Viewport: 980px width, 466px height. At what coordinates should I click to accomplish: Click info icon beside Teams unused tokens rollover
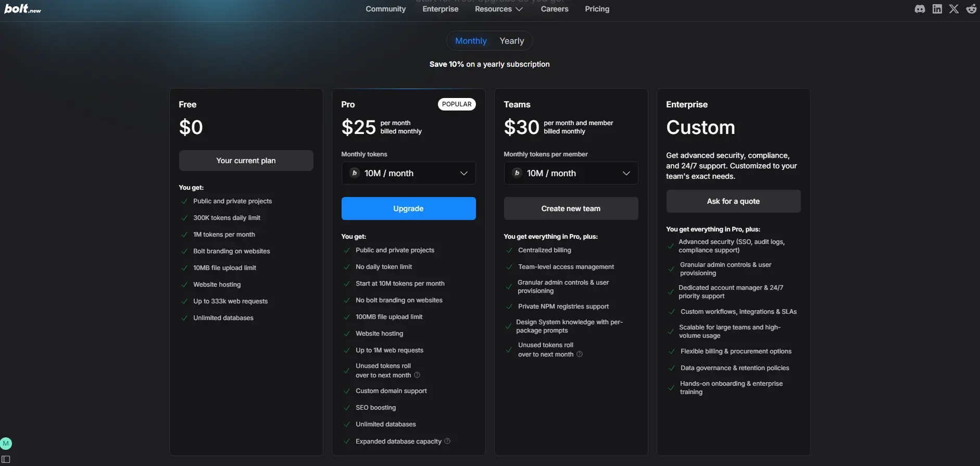(x=580, y=354)
